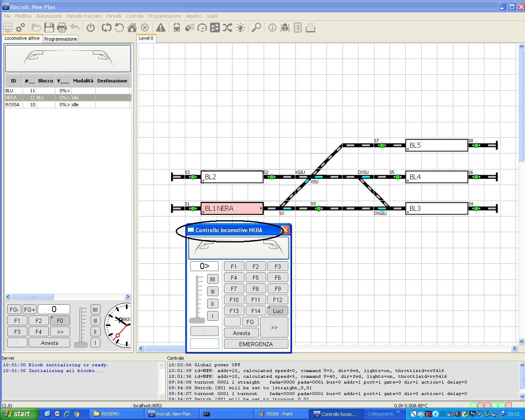Screen dimensions: 525x420
Task: Open the info circle icon
Action: (272, 27)
